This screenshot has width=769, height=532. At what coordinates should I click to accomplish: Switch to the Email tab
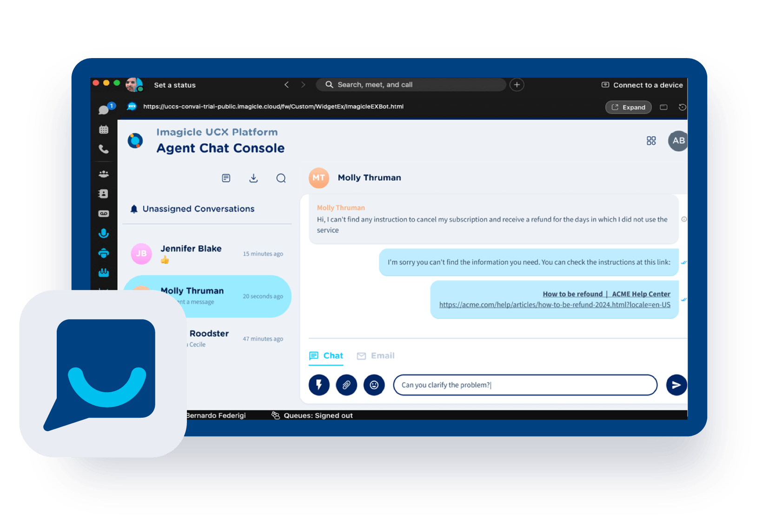376,355
